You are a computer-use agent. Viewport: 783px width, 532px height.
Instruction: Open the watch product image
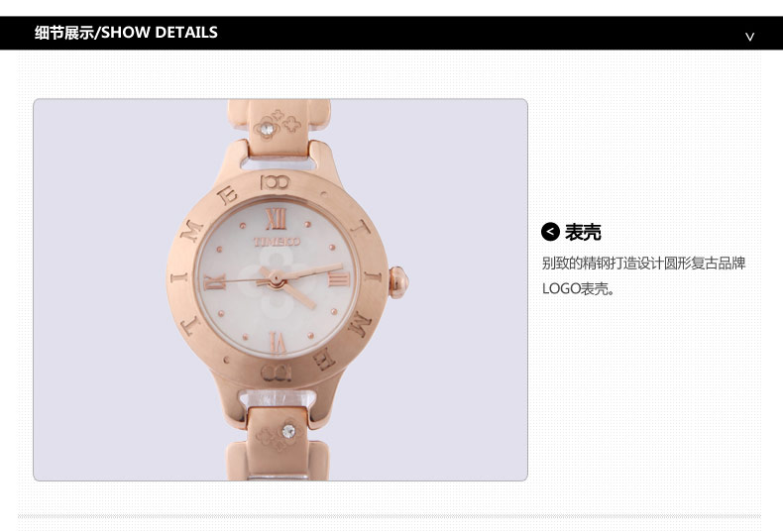[280, 290]
